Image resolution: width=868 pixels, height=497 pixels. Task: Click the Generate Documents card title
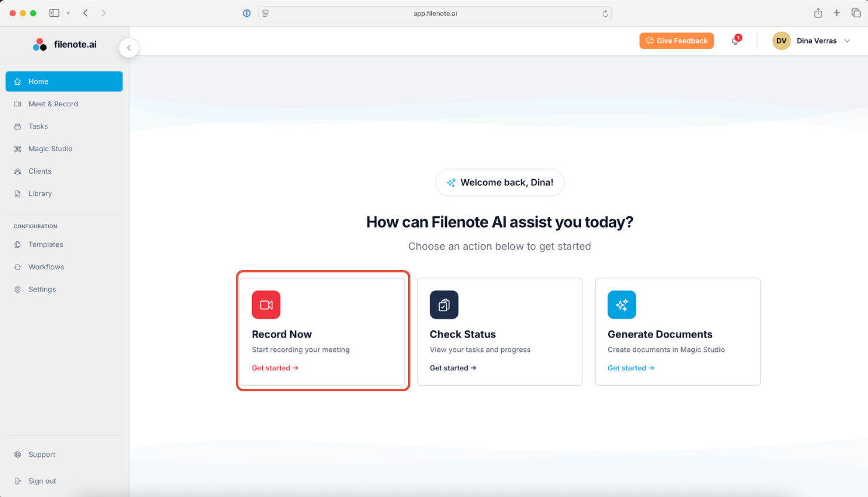click(x=660, y=334)
